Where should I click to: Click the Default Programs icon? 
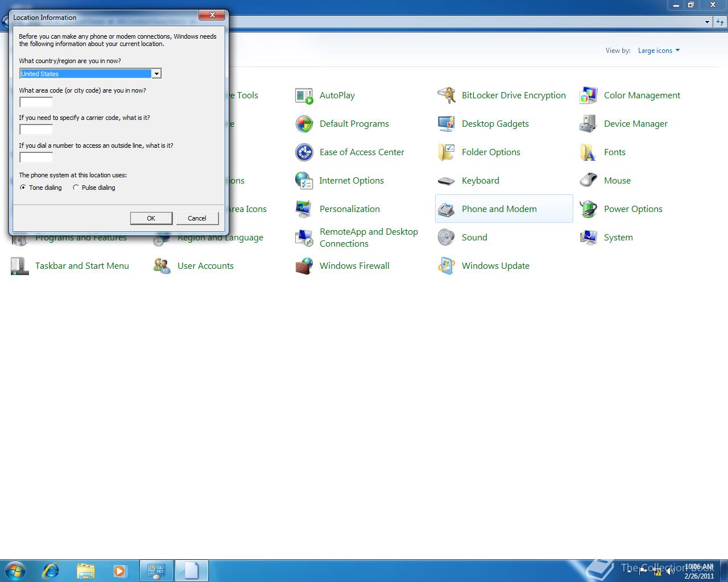tap(304, 124)
